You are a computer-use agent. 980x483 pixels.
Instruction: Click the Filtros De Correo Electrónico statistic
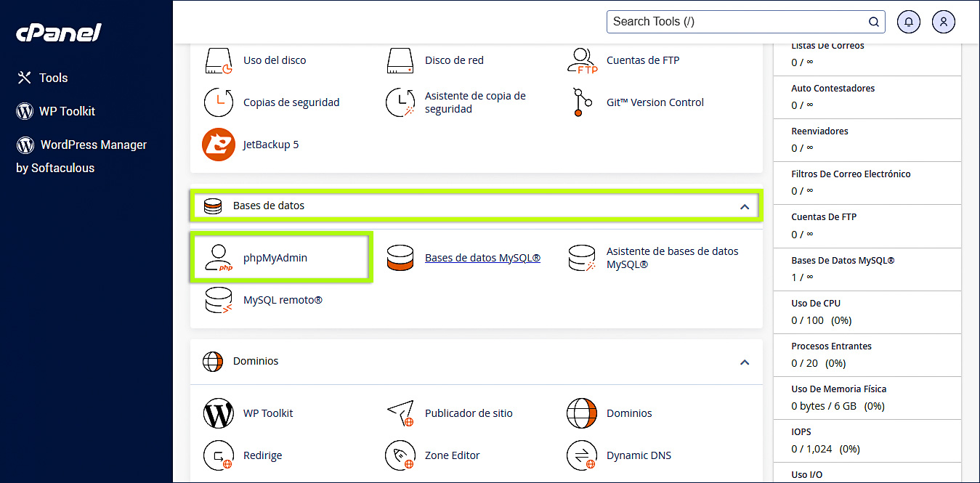coord(851,174)
